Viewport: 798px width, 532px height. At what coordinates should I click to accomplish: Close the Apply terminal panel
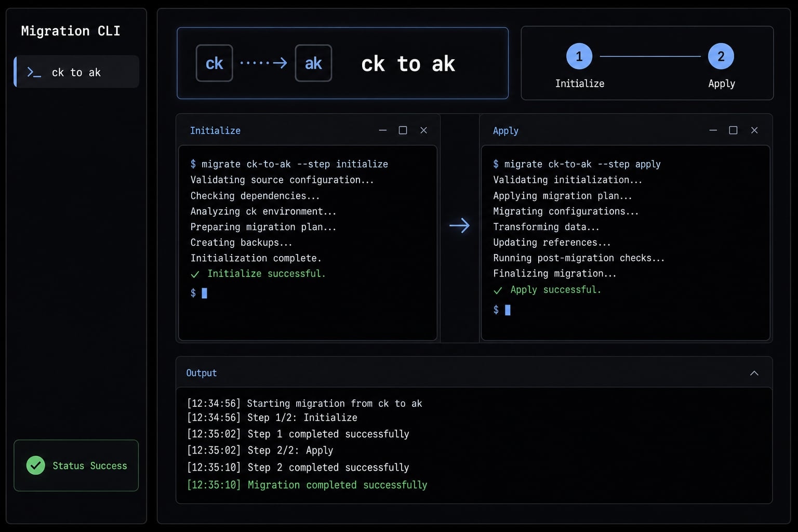pos(754,130)
